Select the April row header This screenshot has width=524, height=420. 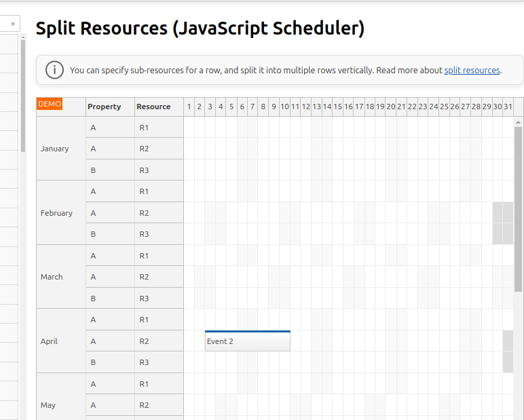(61, 341)
